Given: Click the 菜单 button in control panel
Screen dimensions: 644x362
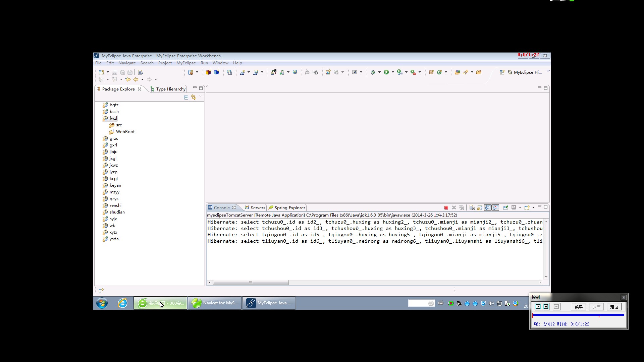Looking at the screenshot, I should tap(579, 307).
